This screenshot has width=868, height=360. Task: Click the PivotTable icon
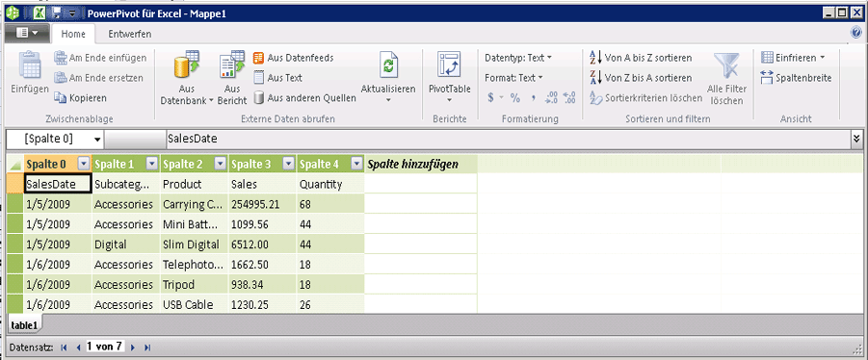pos(449,65)
